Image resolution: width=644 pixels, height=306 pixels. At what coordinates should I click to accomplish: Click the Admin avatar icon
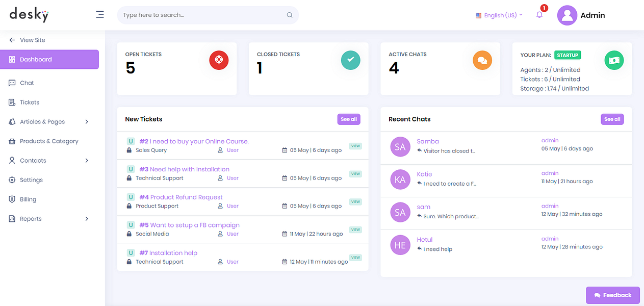(x=567, y=15)
